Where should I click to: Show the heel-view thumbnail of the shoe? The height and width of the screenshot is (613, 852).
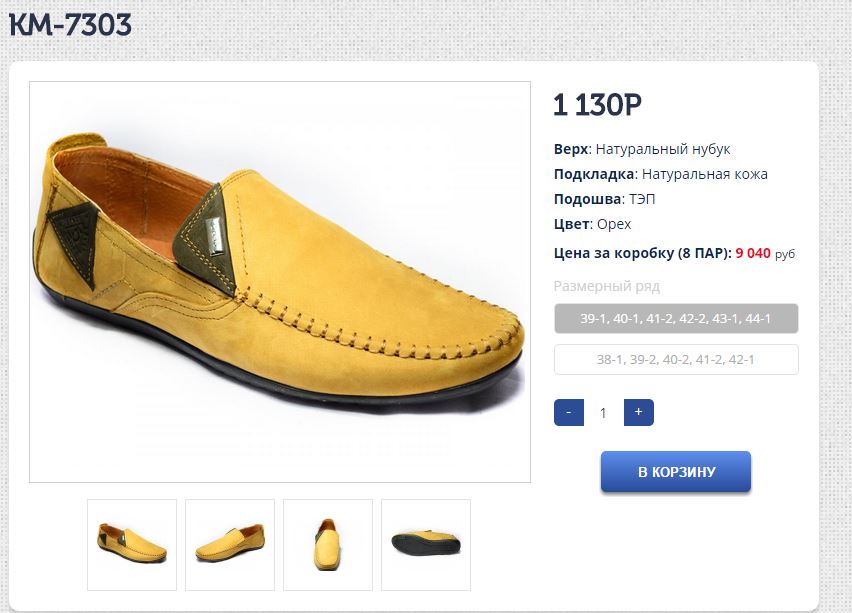point(328,544)
